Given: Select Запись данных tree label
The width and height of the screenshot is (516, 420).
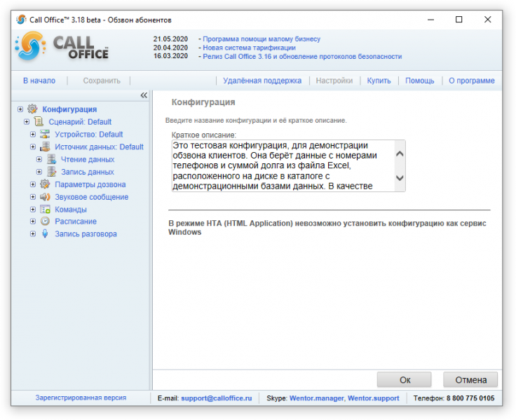Looking at the screenshot, I should (x=88, y=172).
